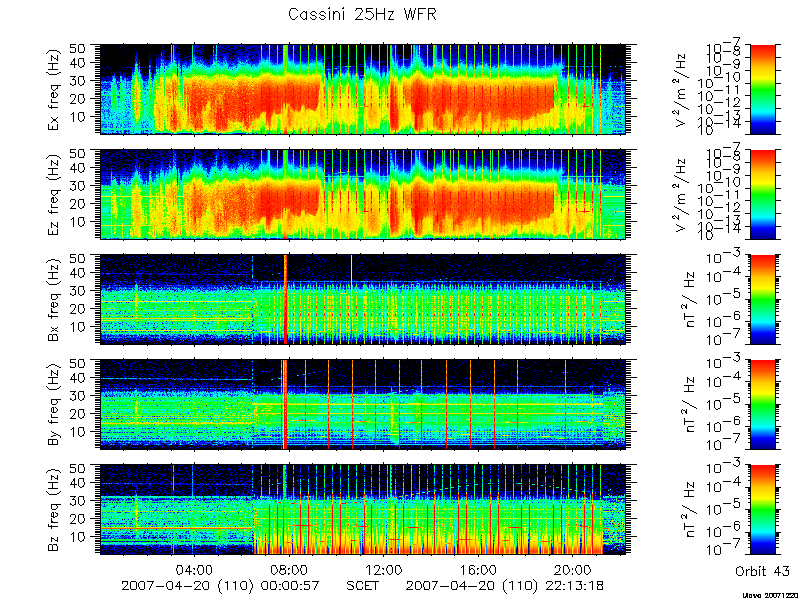This screenshot has width=800, height=600.
Task: Select the Ez freq spectrogram panel
Action: [x=362, y=194]
